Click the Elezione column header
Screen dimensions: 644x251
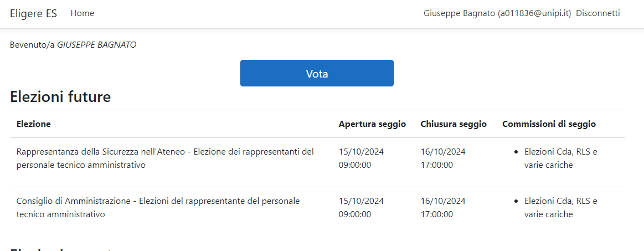34,124
